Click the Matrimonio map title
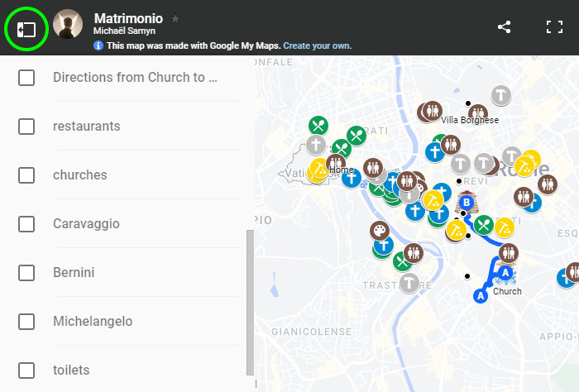The image size is (579, 392). pyautogui.click(x=128, y=18)
